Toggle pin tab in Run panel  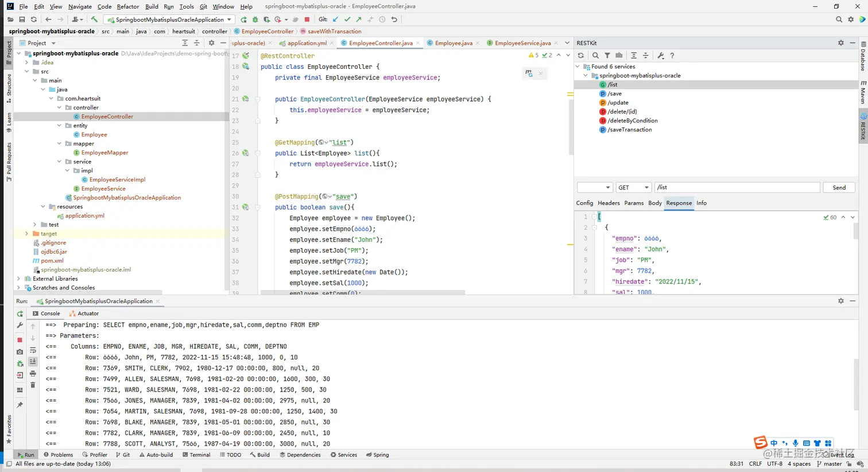20,405
